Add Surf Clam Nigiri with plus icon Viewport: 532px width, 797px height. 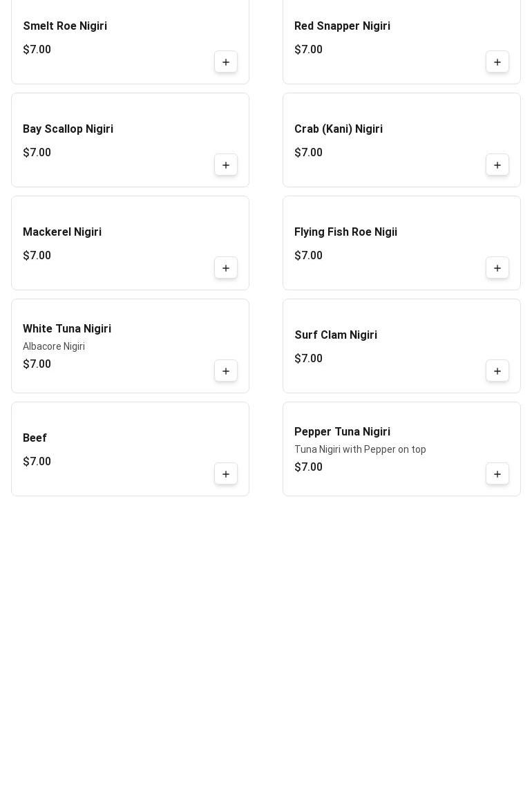pos(497,371)
